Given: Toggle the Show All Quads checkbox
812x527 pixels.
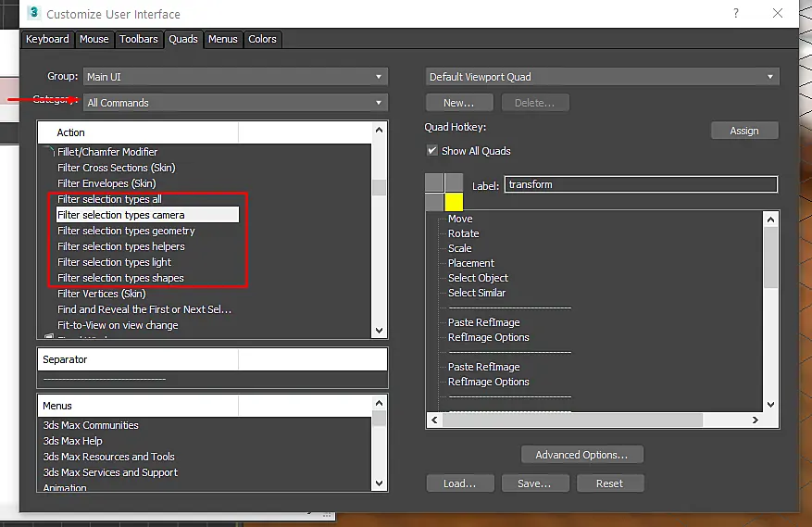Looking at the screenshot, I should pyautogui.click(x=431, y=150).
